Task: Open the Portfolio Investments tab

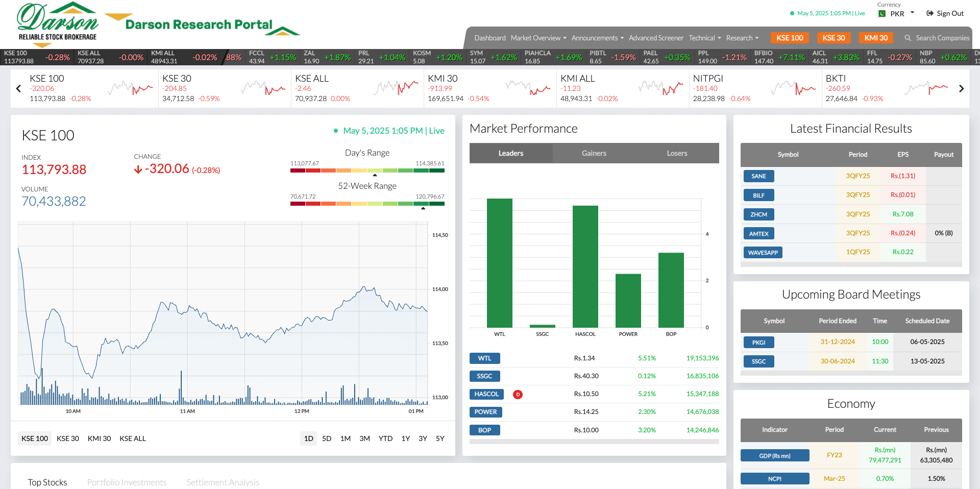Action: coord(127,482)
